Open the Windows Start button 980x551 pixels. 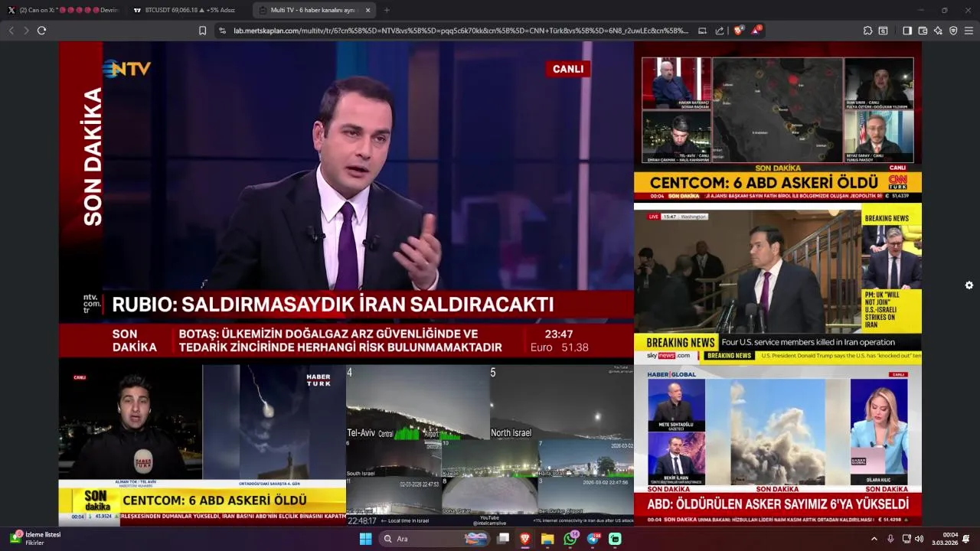pos(366,539)
